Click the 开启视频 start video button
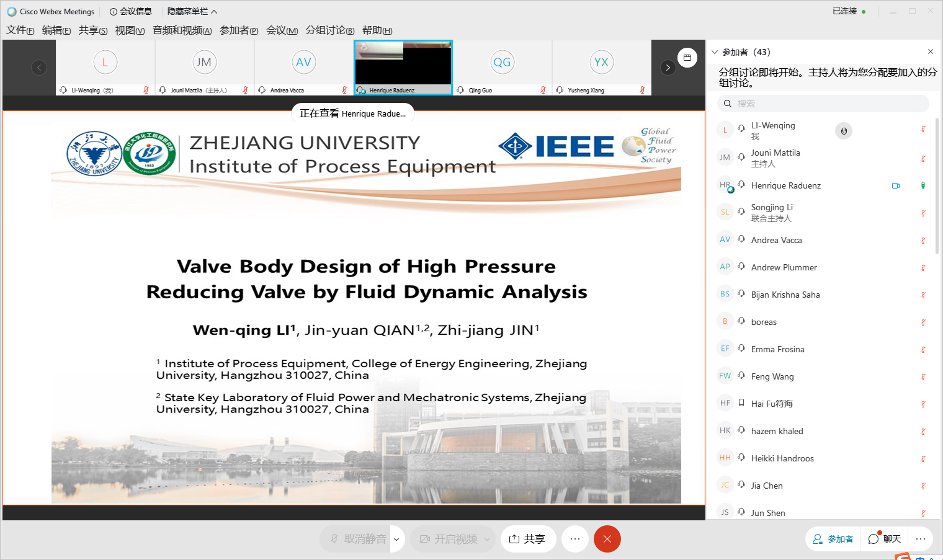Viewport: 943px width, 560px height. (448, 539)
